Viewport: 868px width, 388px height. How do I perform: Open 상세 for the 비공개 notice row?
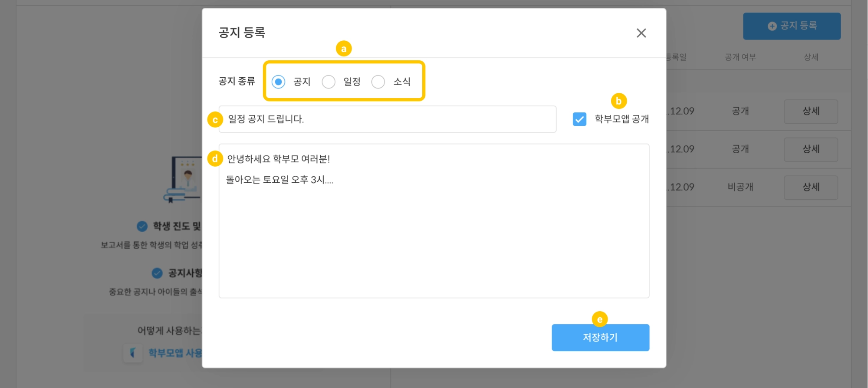click(x=810, y=187)
